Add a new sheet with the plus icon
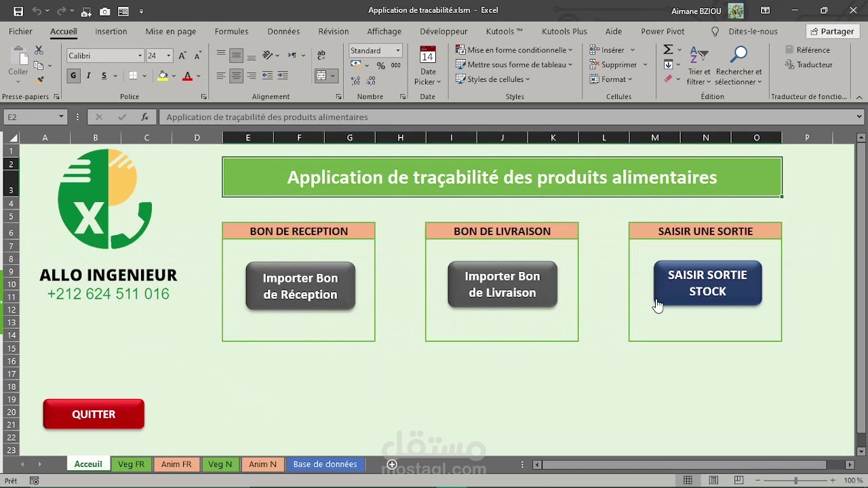Image resolution: width=868 pixels, height=488 pixels. coord(392,464)
